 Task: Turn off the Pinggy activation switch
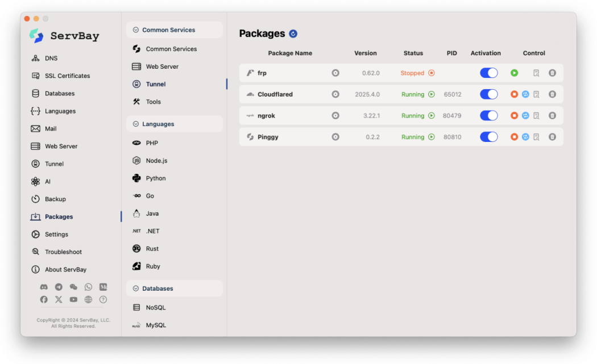(x=488, y=137)
